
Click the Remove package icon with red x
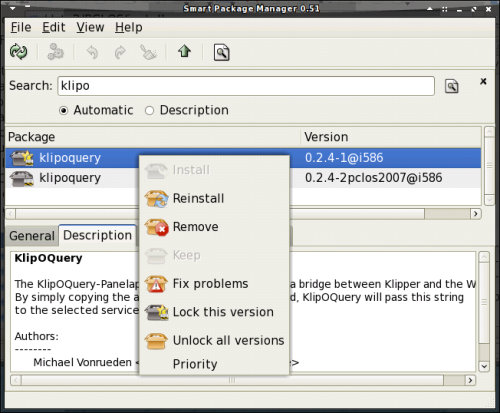click(156, 227)
